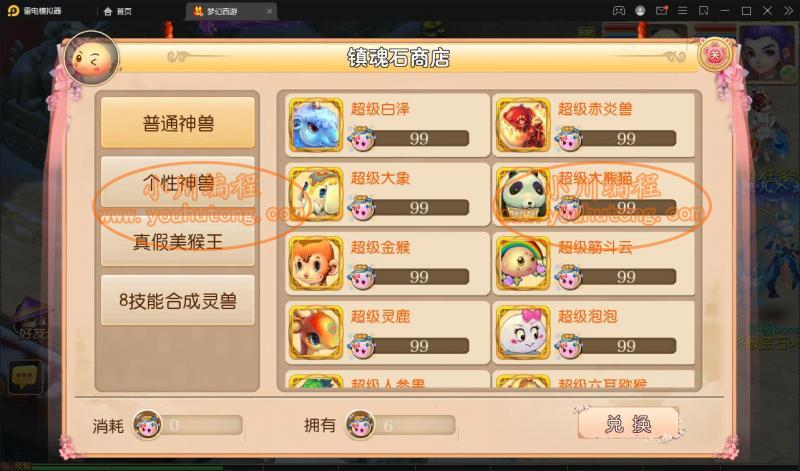Select the 超级灵鹿 deer icon

pyautogui.click(x=316, y=332)
